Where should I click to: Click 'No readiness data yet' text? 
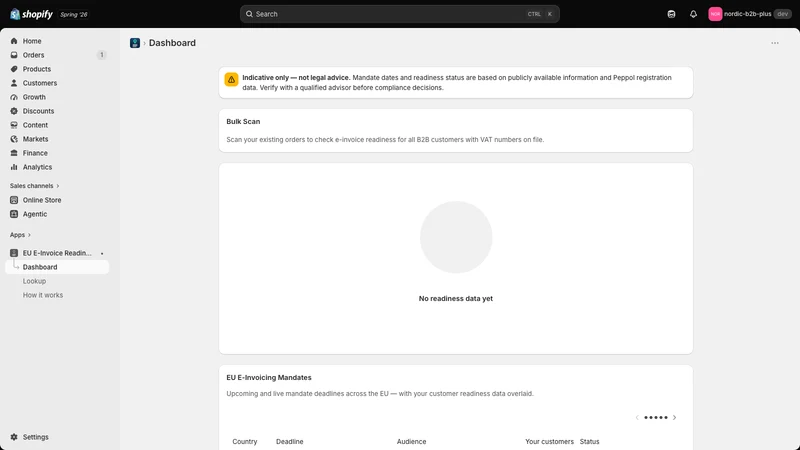[x=456, y=298]
